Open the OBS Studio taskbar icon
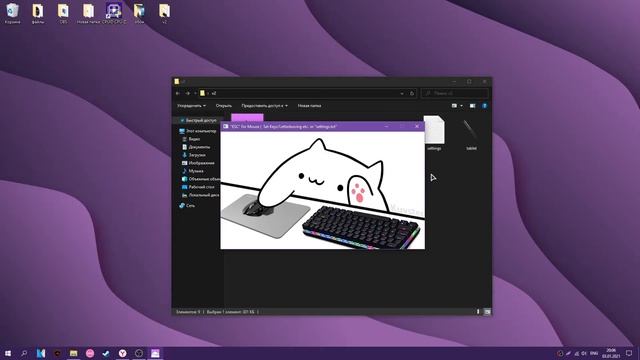 point(139,353)
